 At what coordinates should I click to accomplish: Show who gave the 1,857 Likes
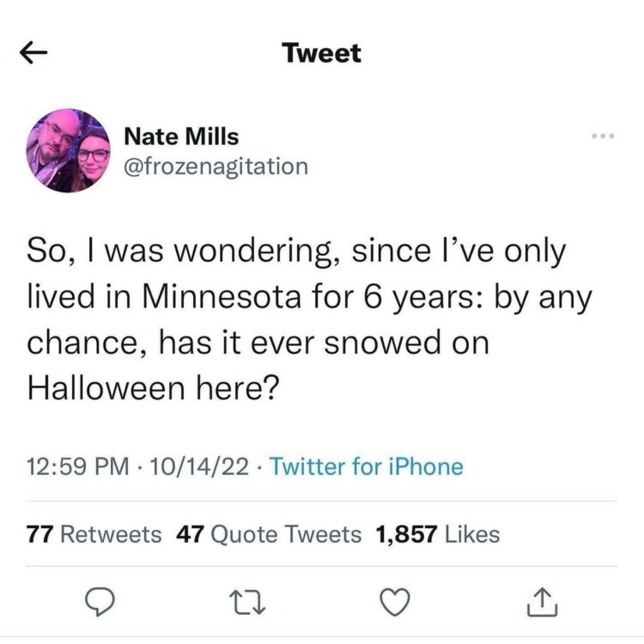(x=438, y=534)
